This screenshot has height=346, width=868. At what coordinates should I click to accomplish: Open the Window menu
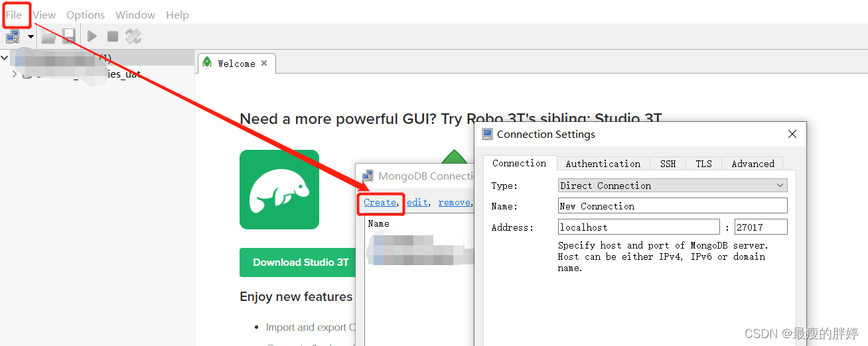[x=135, y=15]
